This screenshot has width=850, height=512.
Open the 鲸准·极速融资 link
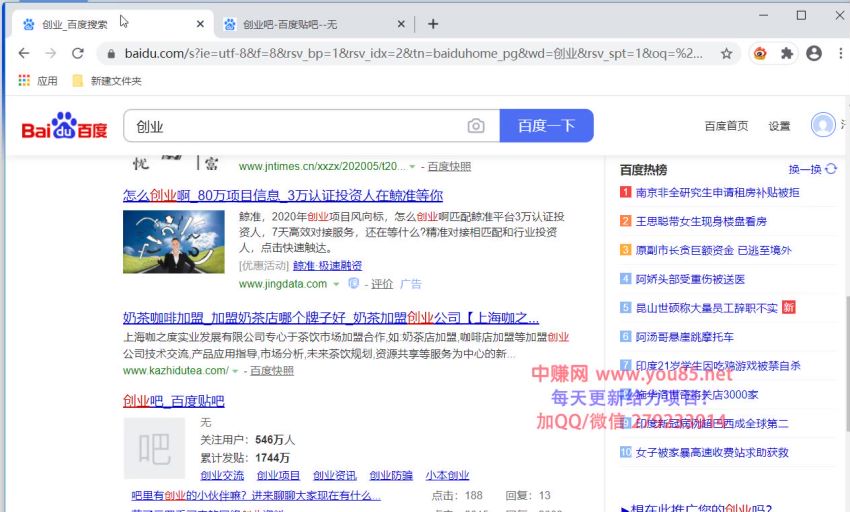tap(327, 265)
